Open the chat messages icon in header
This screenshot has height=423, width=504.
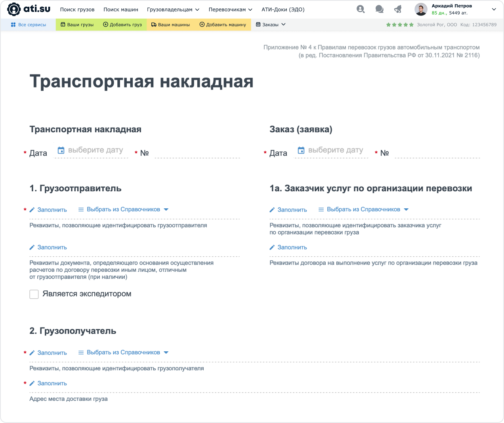click(x=379, y=9)
